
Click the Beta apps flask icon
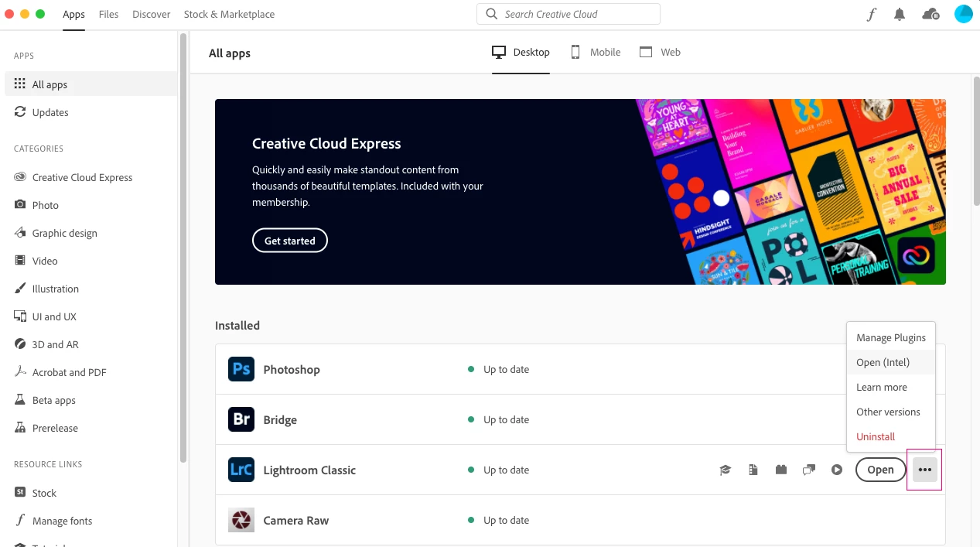[x=20, y=400]
